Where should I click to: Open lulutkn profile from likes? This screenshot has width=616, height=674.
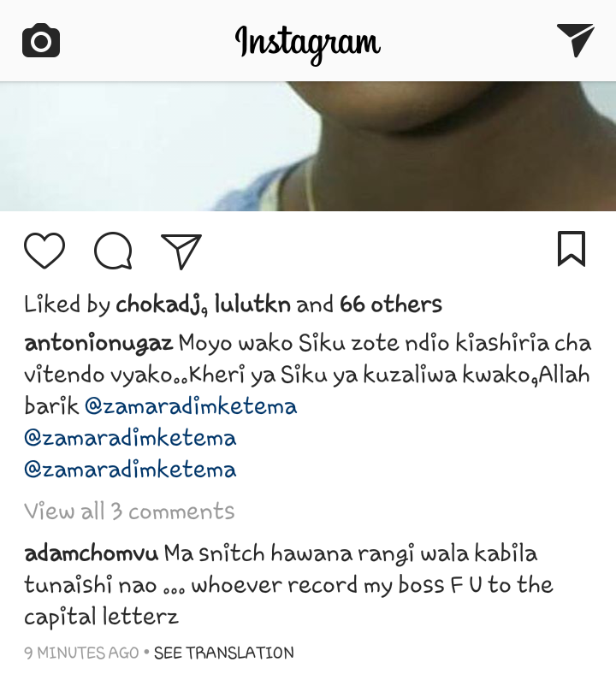pos(252,304)
